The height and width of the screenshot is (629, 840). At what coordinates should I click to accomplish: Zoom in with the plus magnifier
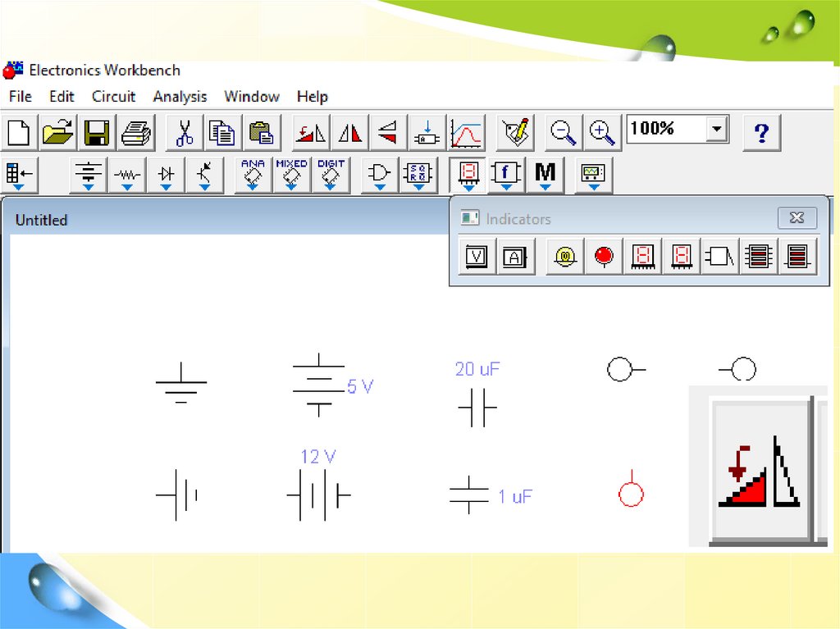tap(601, 132)
